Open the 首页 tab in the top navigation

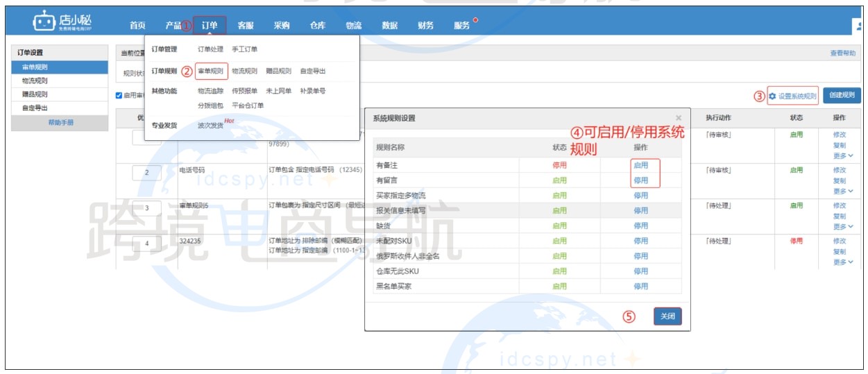(137, 26)
